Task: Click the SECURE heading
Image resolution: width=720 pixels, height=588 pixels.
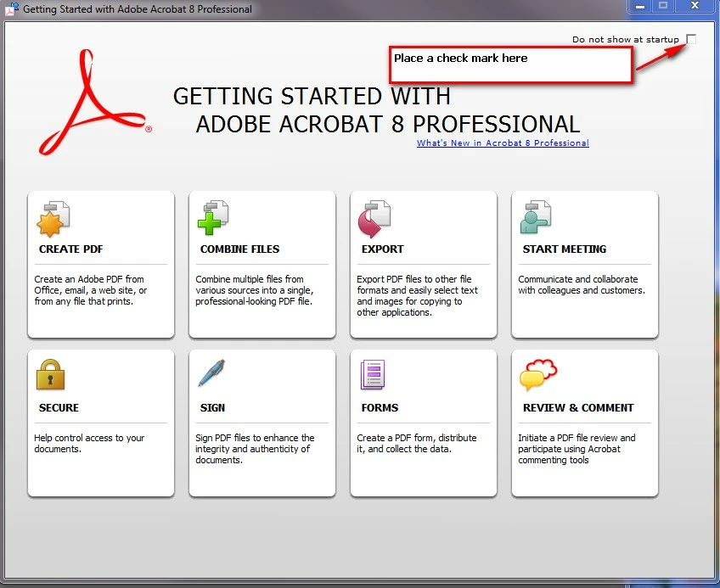Action: click(x=59, y=408)
